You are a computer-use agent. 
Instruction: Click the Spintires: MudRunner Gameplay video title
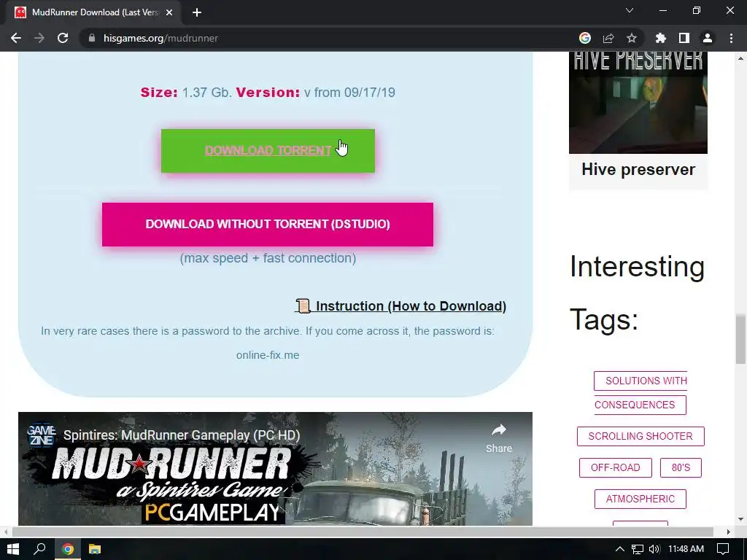coord(182,435)
